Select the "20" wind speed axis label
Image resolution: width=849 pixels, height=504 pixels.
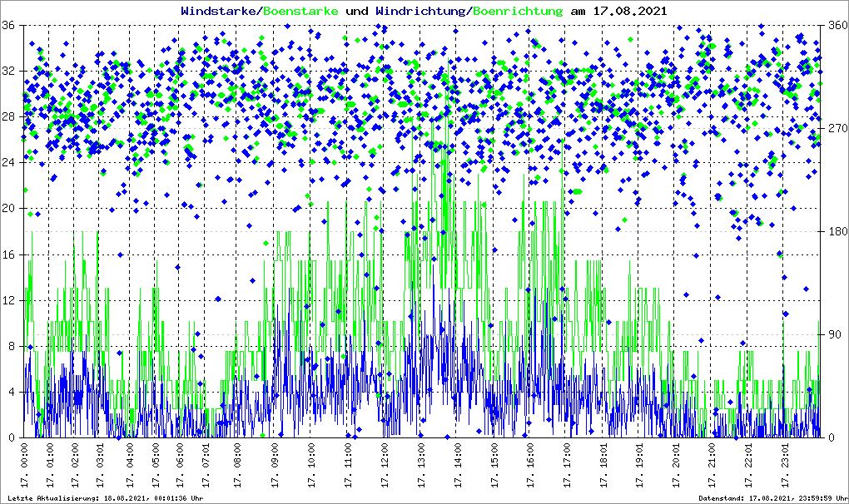(9, 209)
